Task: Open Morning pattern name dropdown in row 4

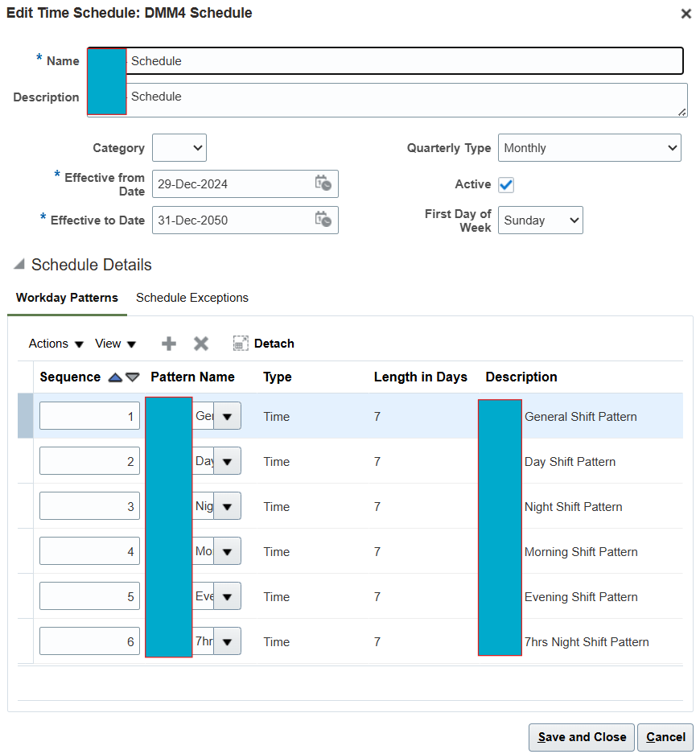Action: click(228, 551)
